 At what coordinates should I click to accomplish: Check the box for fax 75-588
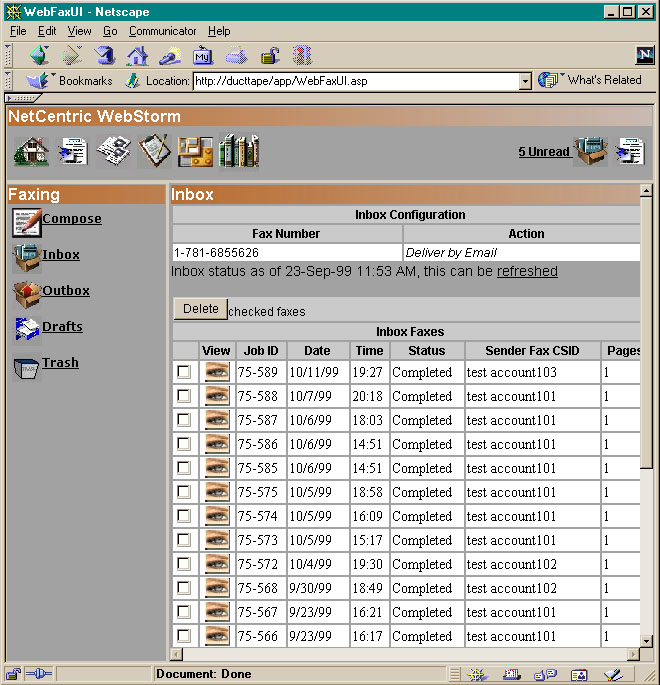coord(184,396)
